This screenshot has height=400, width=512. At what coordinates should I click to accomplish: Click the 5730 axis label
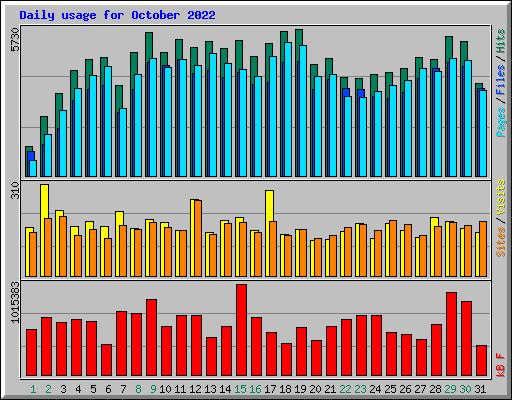click(x=15, y=40)
